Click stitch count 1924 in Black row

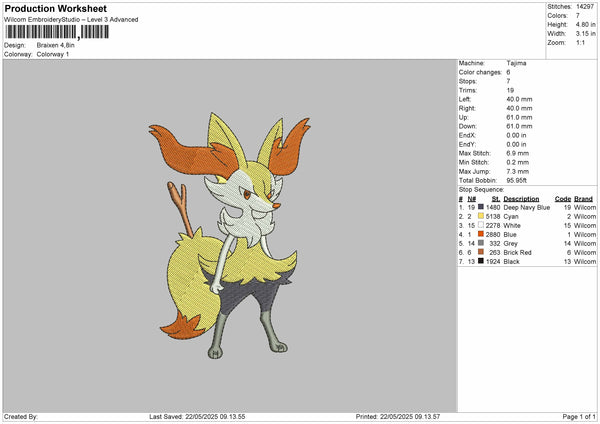(x=493, y=261)
